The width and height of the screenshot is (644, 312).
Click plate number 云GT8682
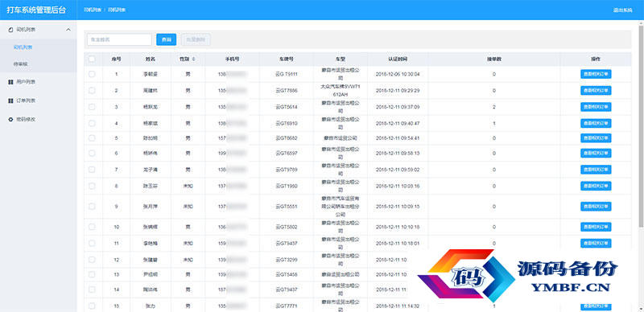[287, 138]
